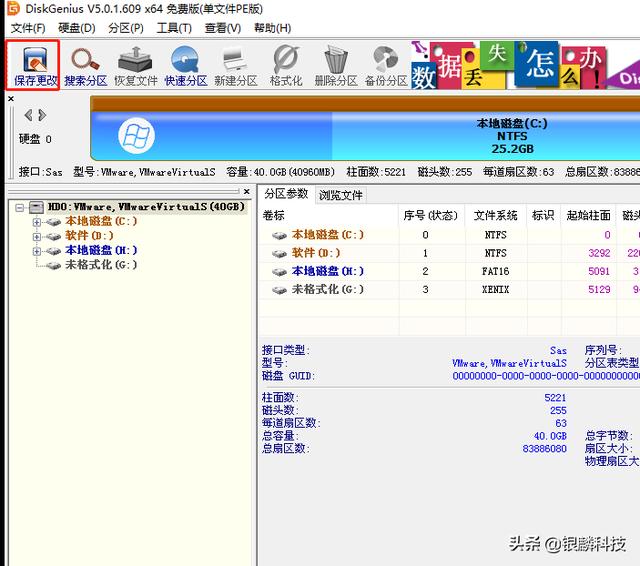
Task: Click the 保存更改 (Save Changes) toolbar icon
Action: pyautogui.click(x=35, y=65)
